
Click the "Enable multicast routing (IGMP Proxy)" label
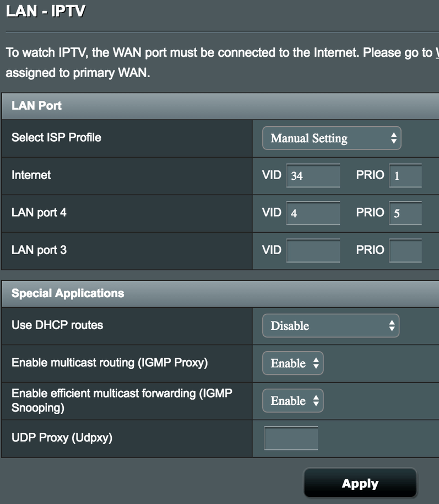coord(110,362)
